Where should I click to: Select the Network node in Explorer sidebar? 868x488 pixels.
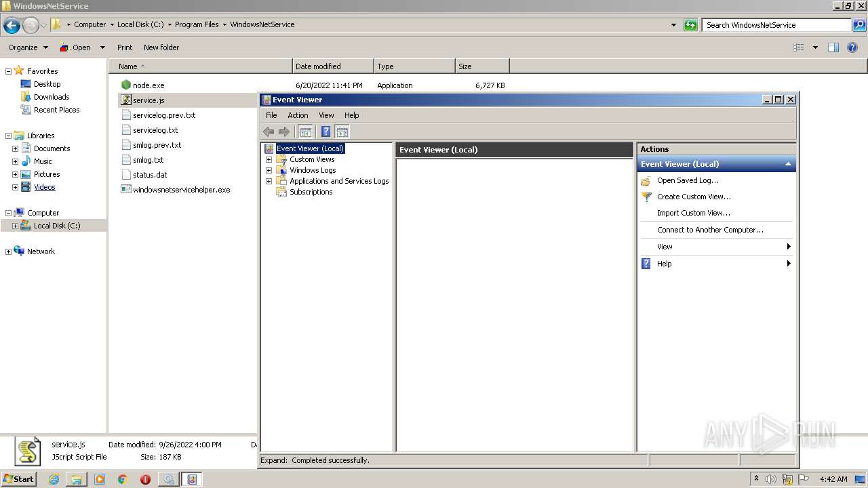(41, 251)
